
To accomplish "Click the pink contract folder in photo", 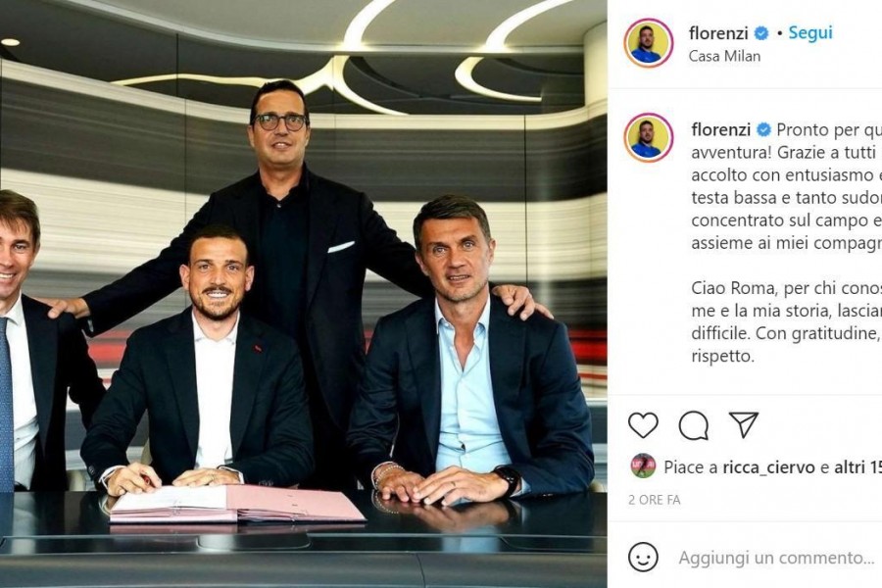I will pyautogui.click(x=237, y=504).
